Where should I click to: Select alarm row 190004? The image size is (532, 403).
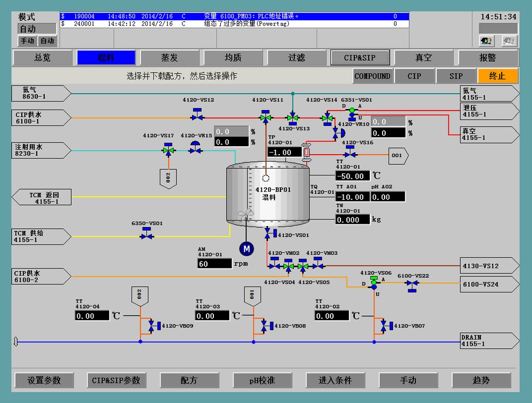pyautogui.click(x=234, y=16)
